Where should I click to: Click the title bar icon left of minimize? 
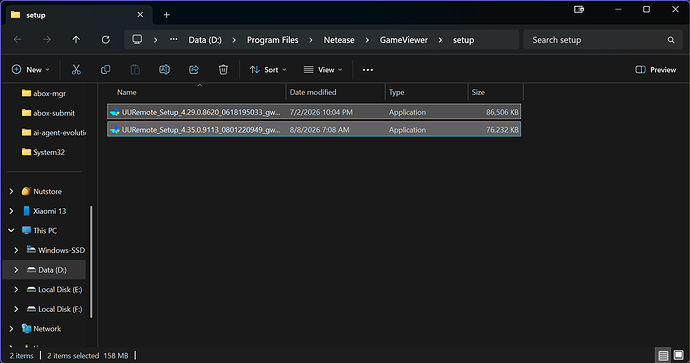click(x=579, y=9)
